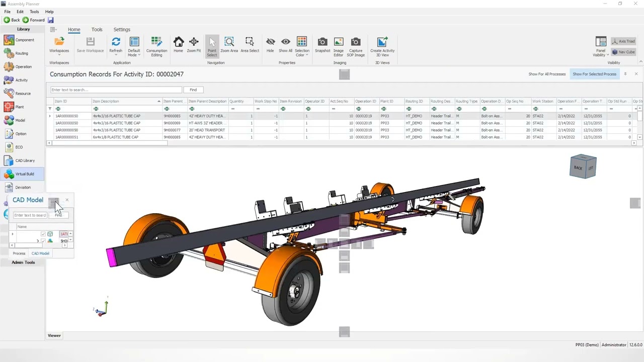Click the navigation cube in the viewer
The image size is (644, 362).
coord(583,166)
